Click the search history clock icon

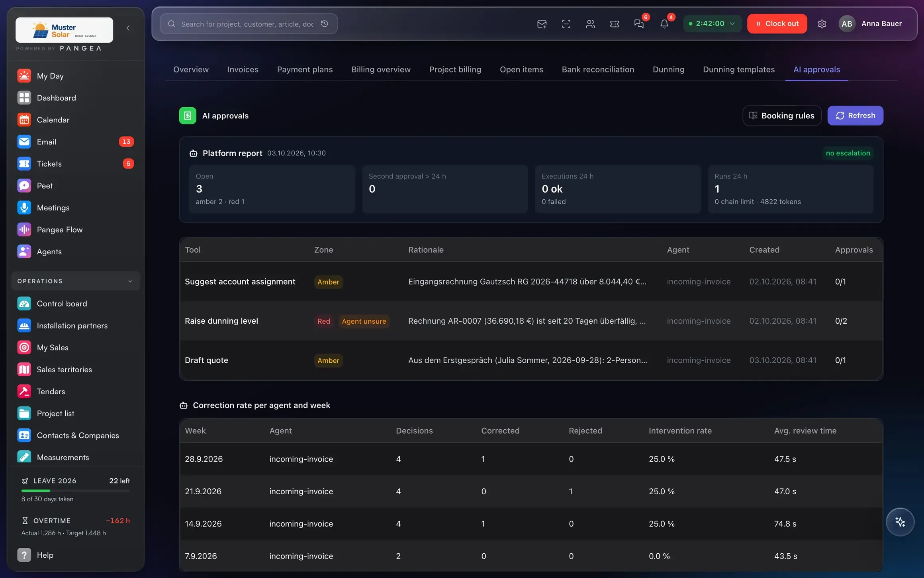[325, 24]
